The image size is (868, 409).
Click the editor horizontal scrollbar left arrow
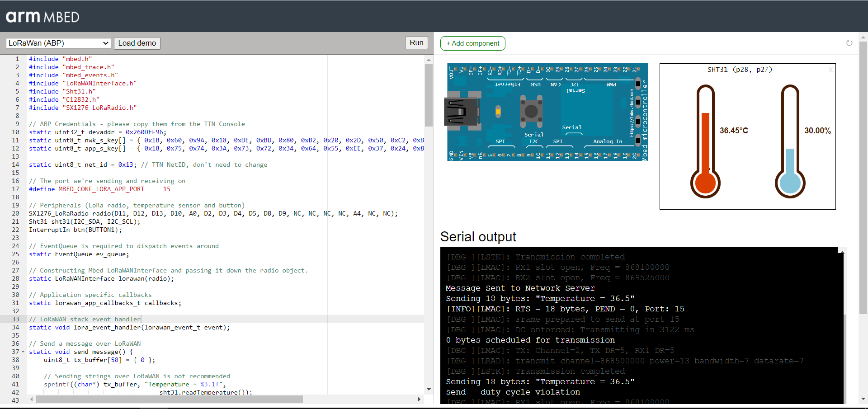pyautogui.click(x=31, y=400)
